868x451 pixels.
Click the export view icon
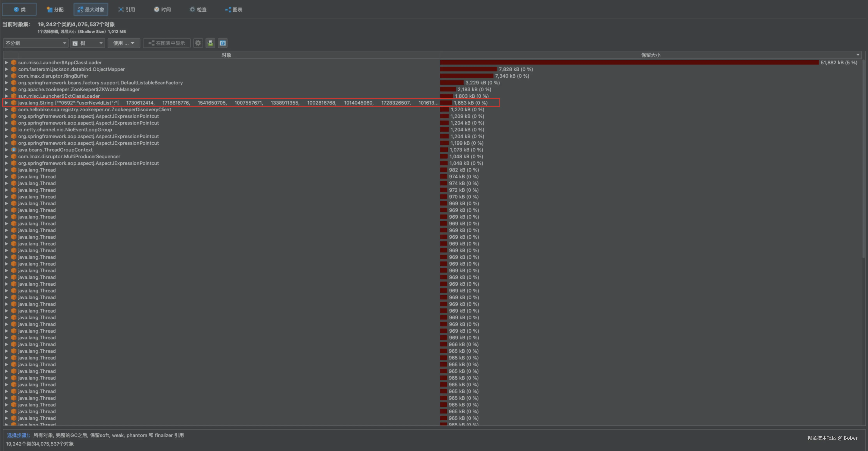[x=210, y=43]
